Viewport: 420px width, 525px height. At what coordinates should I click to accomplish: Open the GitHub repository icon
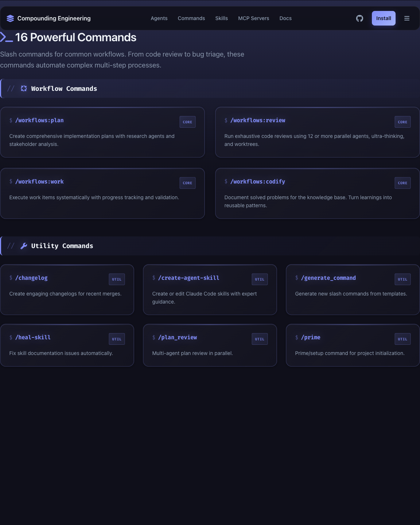click(x=359, y=18)
